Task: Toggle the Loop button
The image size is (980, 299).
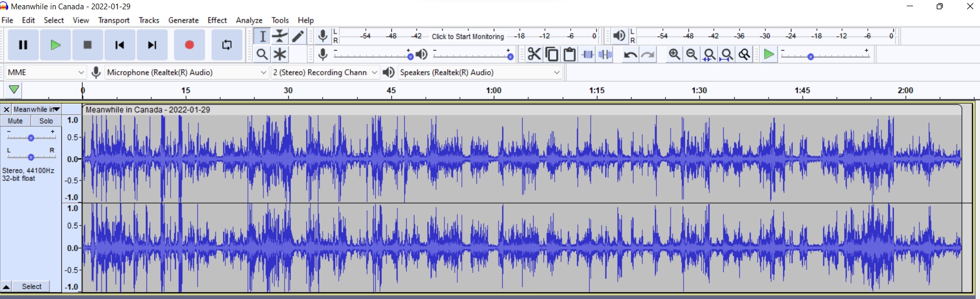Action: point(227,45)
